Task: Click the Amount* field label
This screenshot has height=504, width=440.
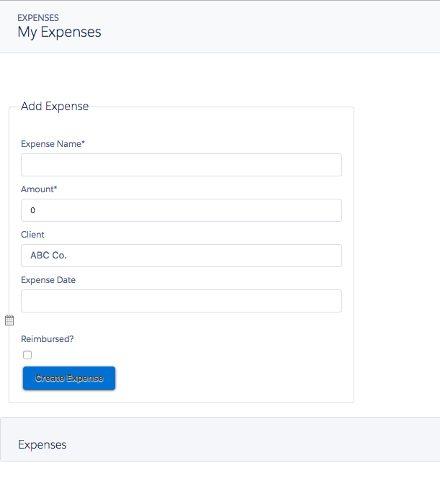Action: (37, 189)
